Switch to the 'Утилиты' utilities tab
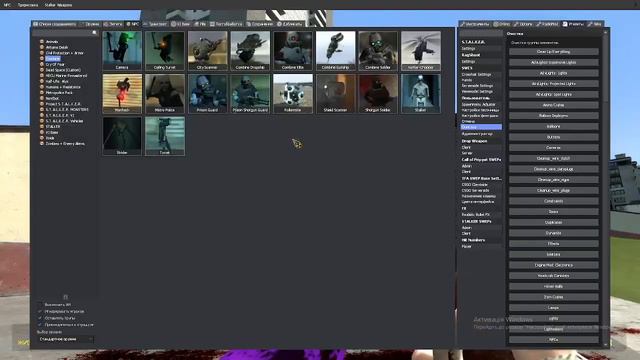The width and height of the screenshot is (640, 360). (573, 24)
